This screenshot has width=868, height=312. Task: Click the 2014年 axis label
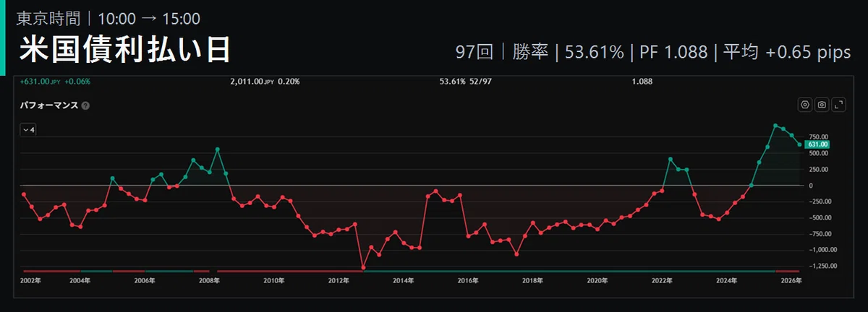coord(404,280)
